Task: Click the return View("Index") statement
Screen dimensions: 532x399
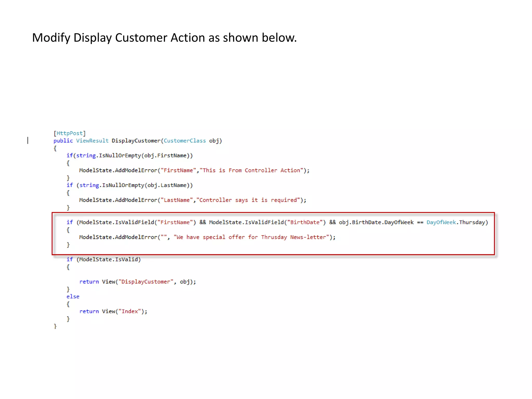Action: click(x=113, y=311)
